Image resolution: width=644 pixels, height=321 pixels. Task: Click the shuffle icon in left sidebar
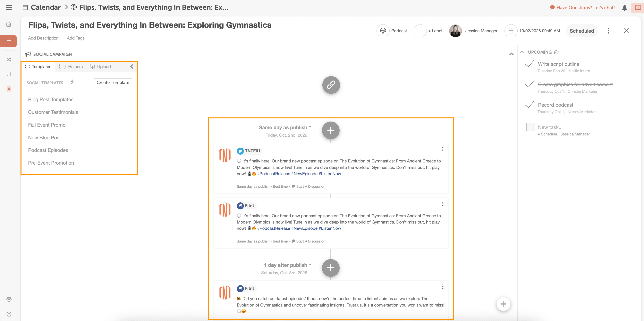(x=9, y=60)
